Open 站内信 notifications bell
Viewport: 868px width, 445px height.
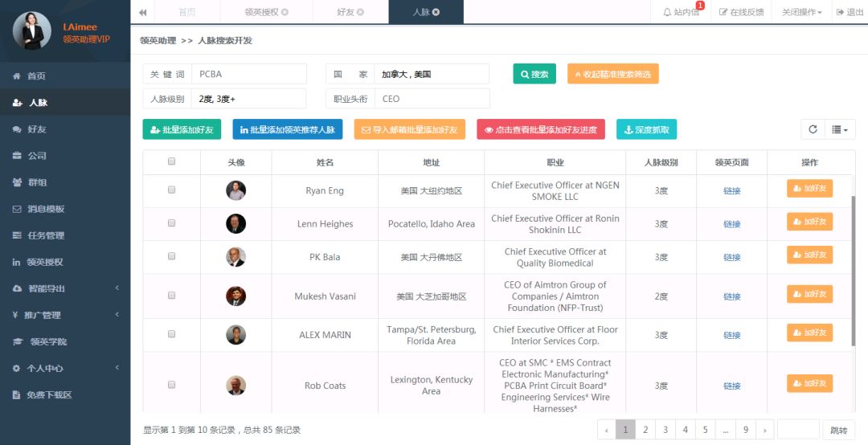pos(681,12)
